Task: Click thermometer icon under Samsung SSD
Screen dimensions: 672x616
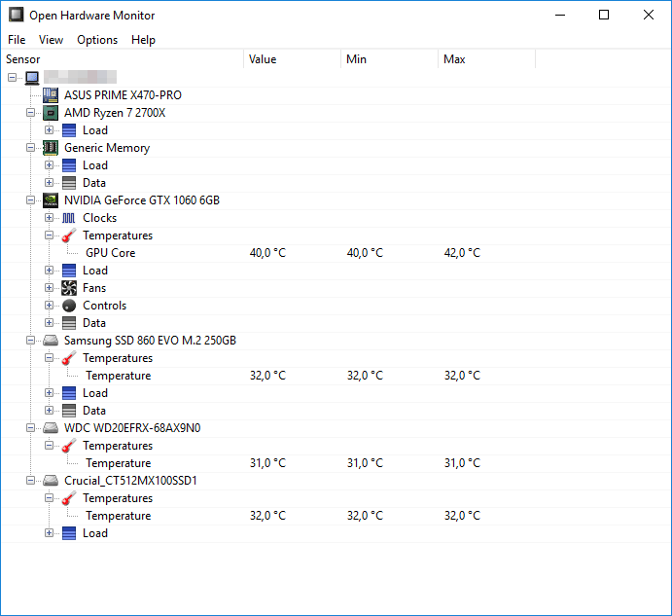Action: (69, 358)
